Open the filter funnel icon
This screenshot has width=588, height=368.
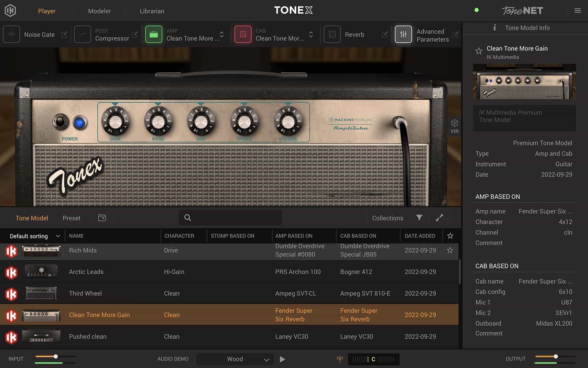click(419, 218)
